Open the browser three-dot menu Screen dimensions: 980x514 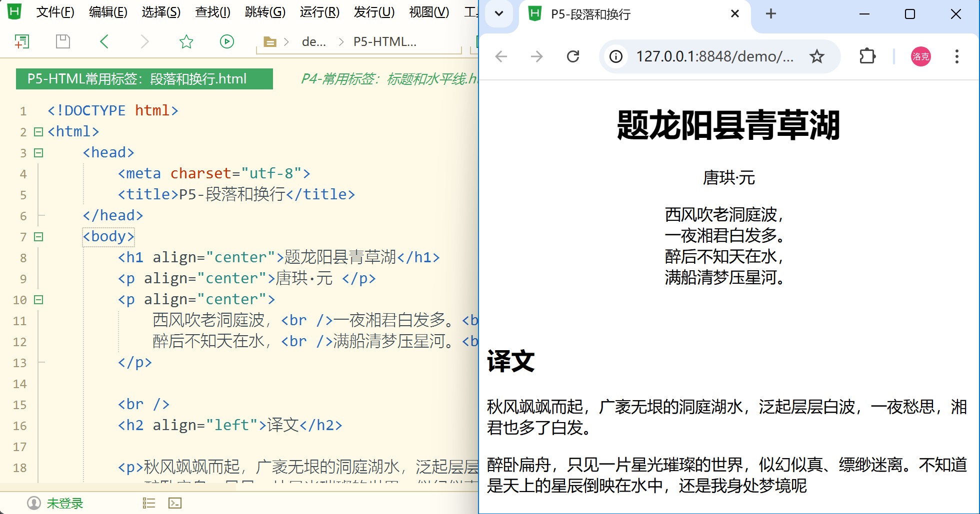[956, 56]
